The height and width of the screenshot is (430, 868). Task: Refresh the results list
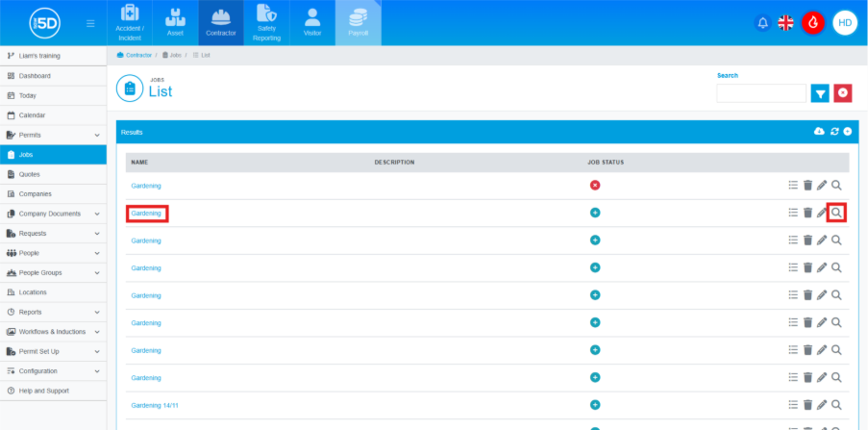tap(833, 131)
